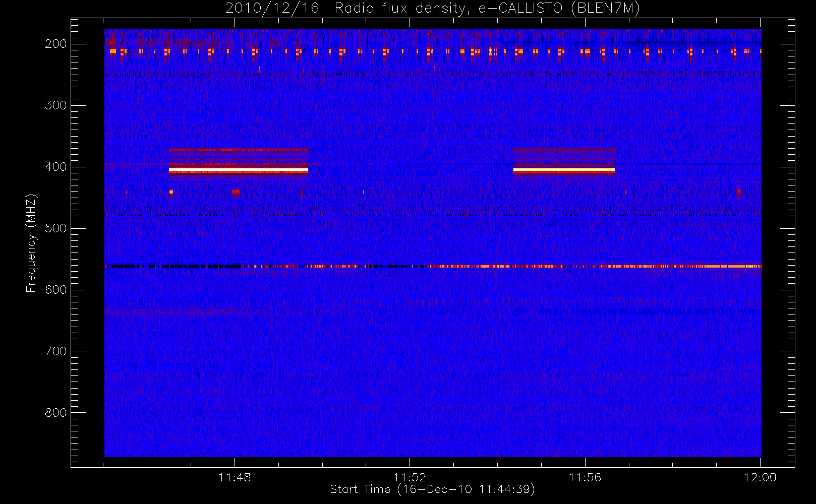
Task: Click the 200 frequency tick label
Action: tap(56, 44)
